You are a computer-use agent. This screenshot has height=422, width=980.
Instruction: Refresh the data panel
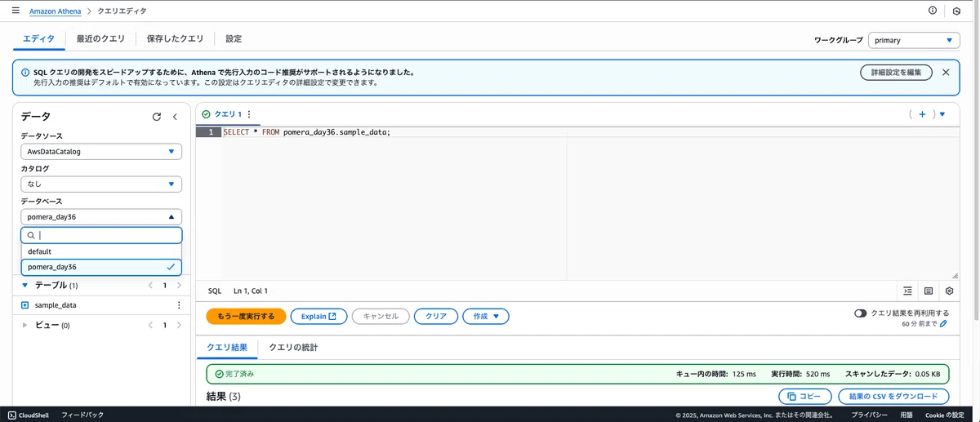(157, 117)
